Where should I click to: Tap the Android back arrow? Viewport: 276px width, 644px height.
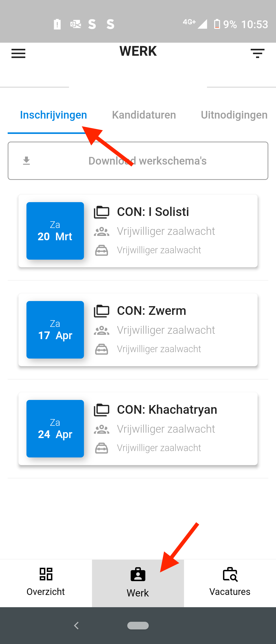point(76,626)
